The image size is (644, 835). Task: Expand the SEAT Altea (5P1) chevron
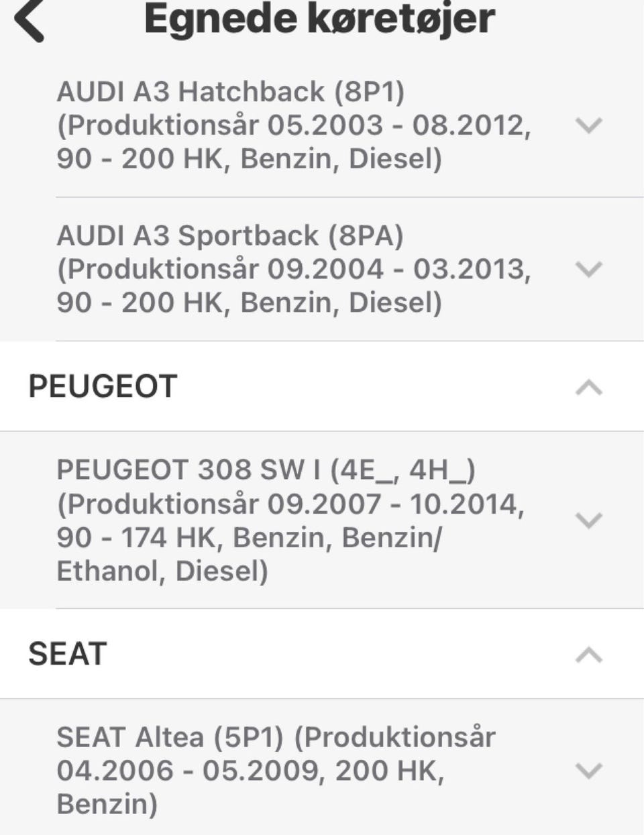pos(589,770)
